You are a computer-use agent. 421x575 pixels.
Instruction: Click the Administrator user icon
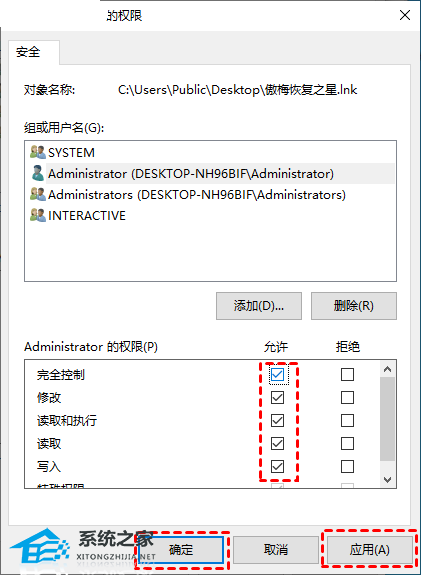(37, 173)
